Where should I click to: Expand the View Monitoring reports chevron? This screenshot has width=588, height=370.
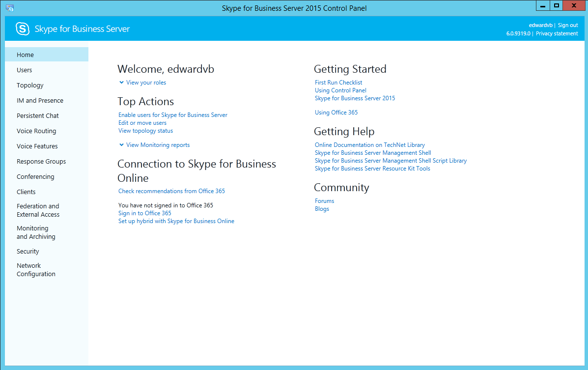point(121,145)
